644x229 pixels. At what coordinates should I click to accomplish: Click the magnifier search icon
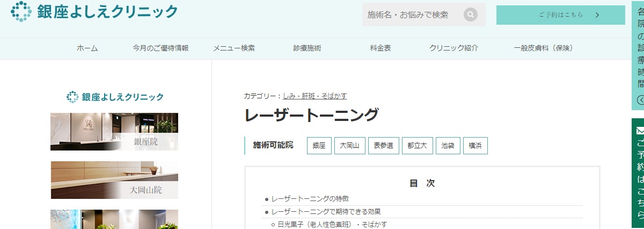(x=471, y=15)
